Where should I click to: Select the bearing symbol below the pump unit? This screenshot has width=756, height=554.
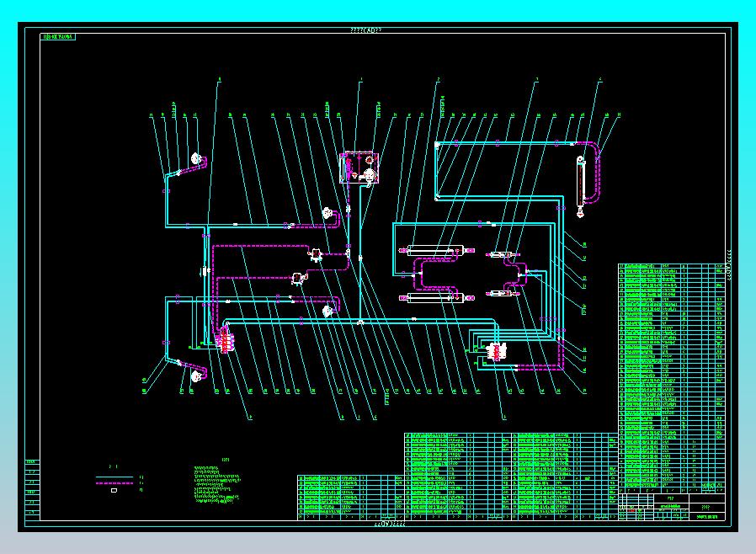click(x=327, y=213)
